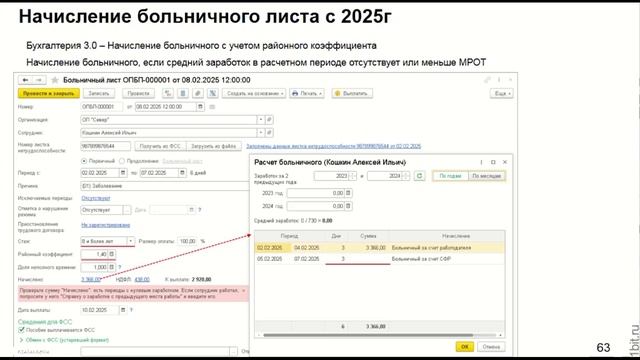Open the Начислено amount link 3 366,00
The height and width of the screenshot is (360, 640).
coord(91,280)
